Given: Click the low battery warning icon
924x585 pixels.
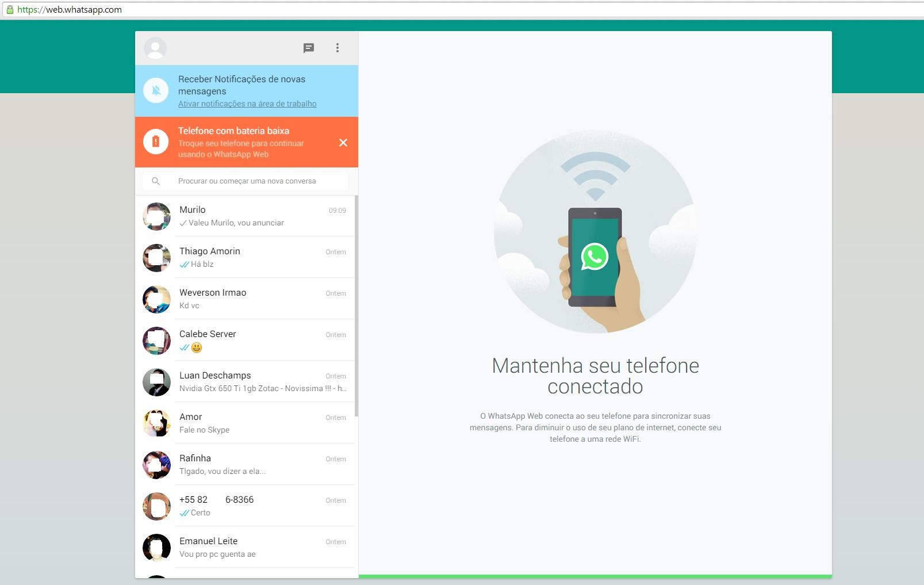Looking at the screenshot, I should pos(156,142).
